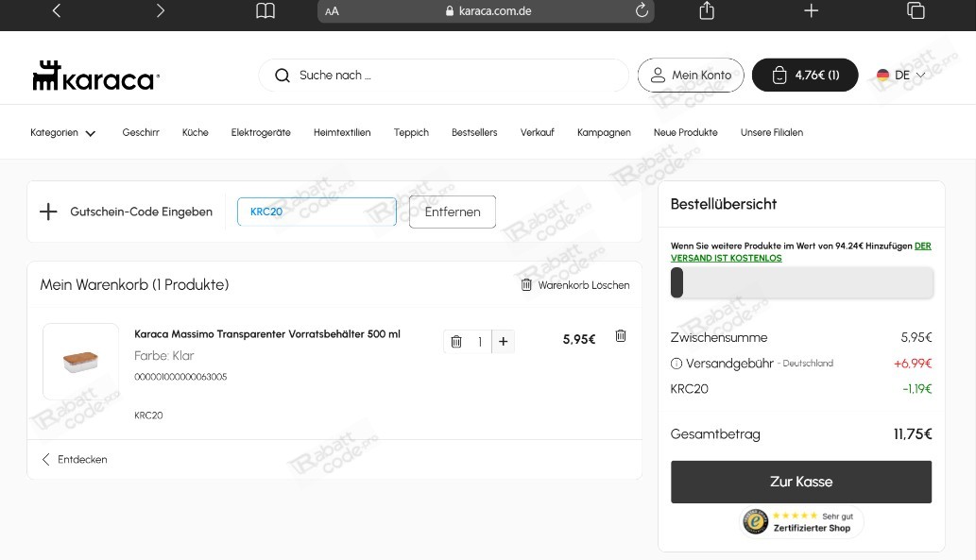This screenshot has height=560, width=976.
Task: Click the KRC20 discount amount -1,19€
Action: tap(916, 389)
